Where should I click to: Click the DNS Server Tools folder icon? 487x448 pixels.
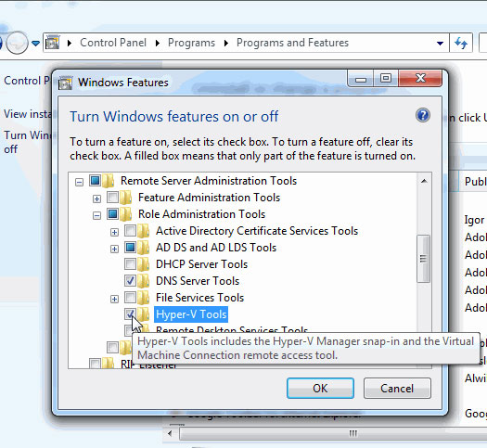click(144, 281)
